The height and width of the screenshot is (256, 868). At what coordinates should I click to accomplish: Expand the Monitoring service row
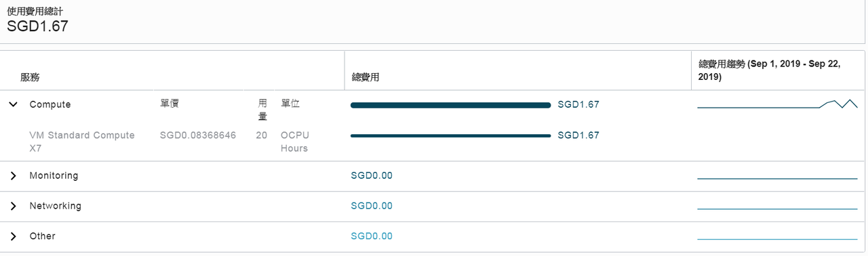(x=13, y=176)
